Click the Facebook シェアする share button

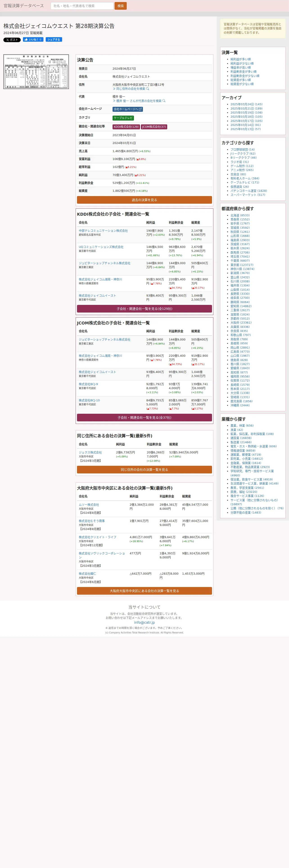click(54, 39)
